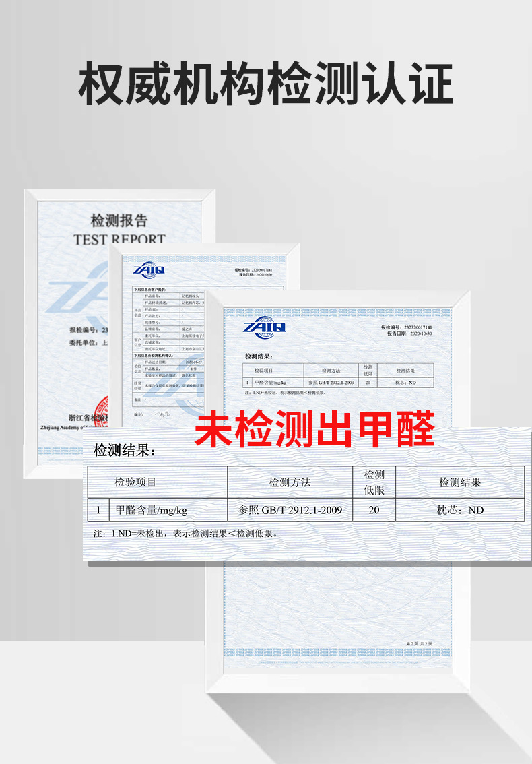Screen dimensions: 532x764
Task: Click the detection limit value 20
Action: 374,510
